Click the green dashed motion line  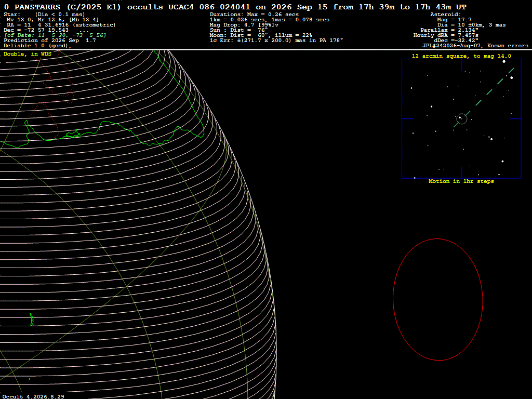click(x=484, y=97)
